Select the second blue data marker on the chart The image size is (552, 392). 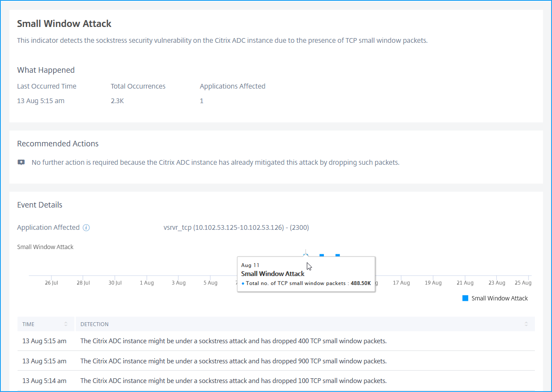322,256
